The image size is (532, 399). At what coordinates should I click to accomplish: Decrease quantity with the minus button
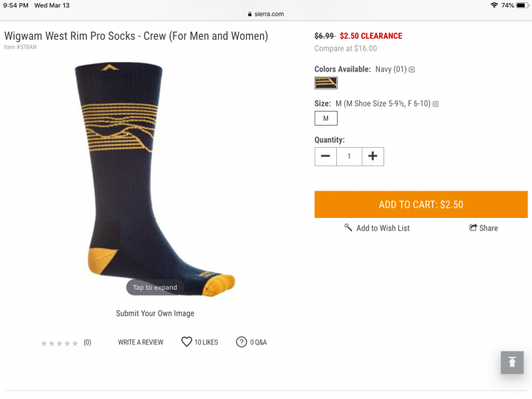point(325,157)
